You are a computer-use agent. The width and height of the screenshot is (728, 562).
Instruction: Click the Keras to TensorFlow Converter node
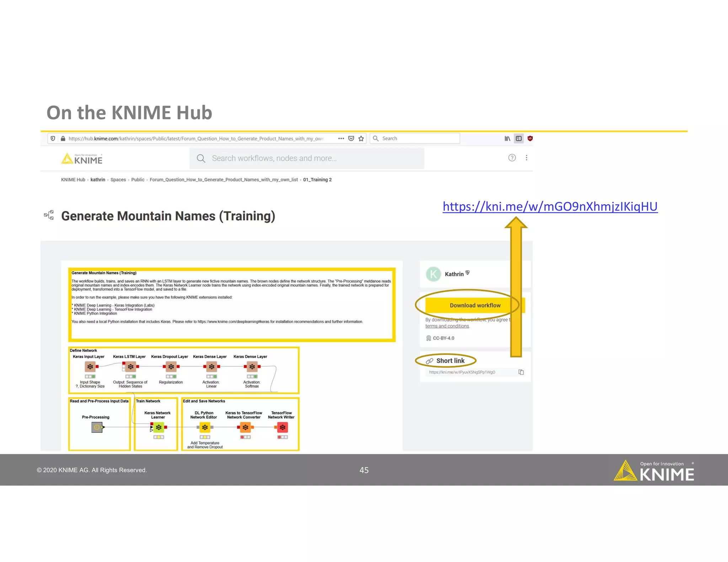[x=245, y=427]
